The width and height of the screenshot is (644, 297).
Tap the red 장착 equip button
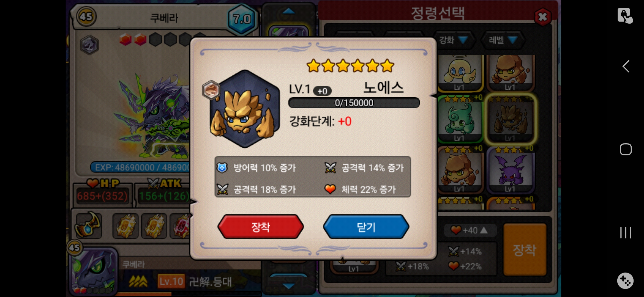click(x=261, y=227)
